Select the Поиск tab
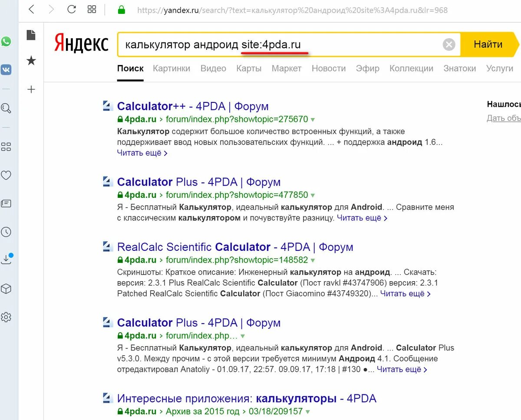 tap(130, 68)
